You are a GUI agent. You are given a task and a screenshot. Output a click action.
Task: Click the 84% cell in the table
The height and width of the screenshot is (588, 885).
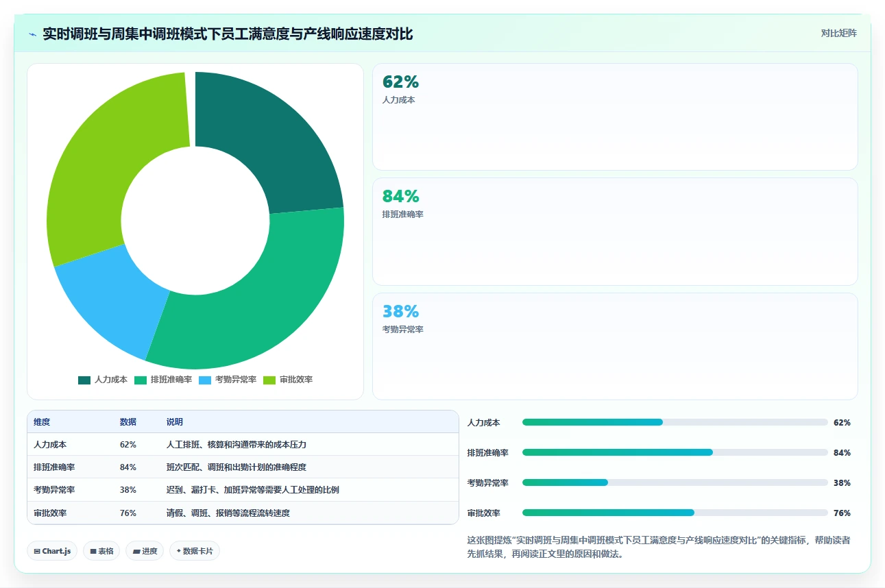128,467
